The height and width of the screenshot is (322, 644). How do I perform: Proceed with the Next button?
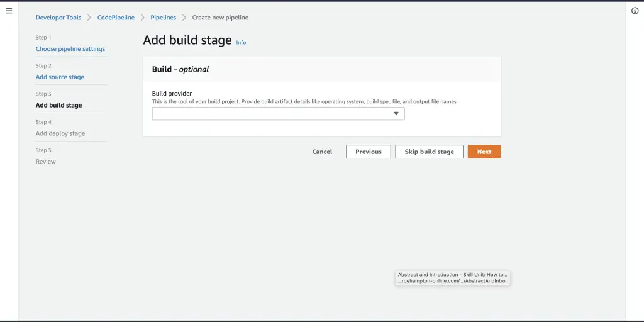pyautogui.click(x=484, y=152)
